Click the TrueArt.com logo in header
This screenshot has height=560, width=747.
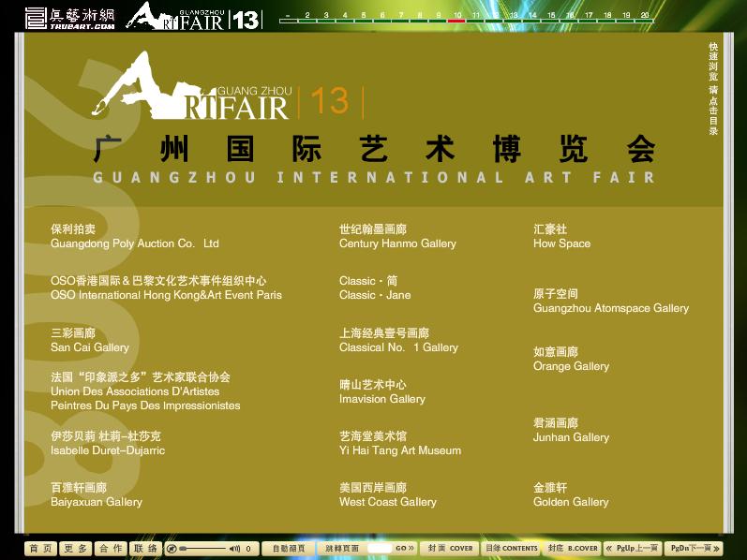[x=70, y=19]
